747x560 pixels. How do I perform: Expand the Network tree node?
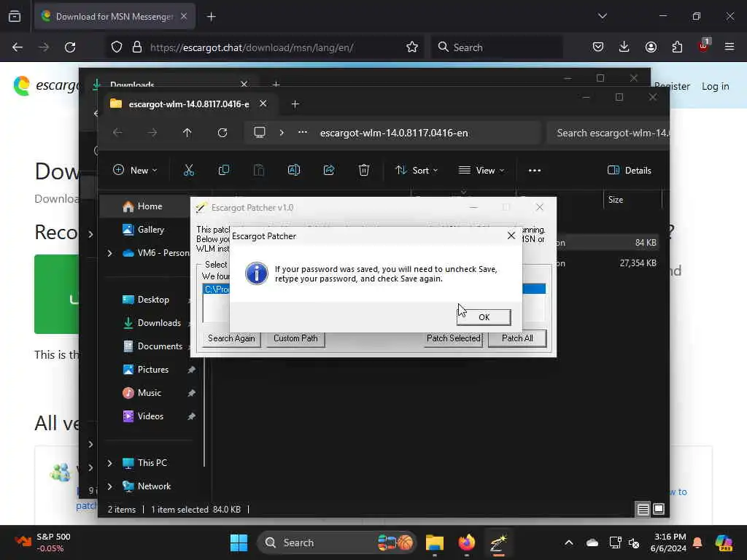point(110,486)
